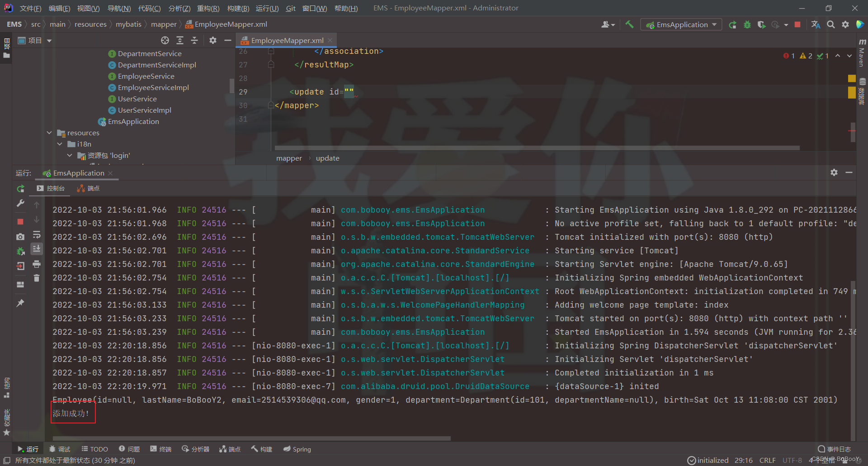Rerun EmsApplication from the top toolbar

(733, 24)
